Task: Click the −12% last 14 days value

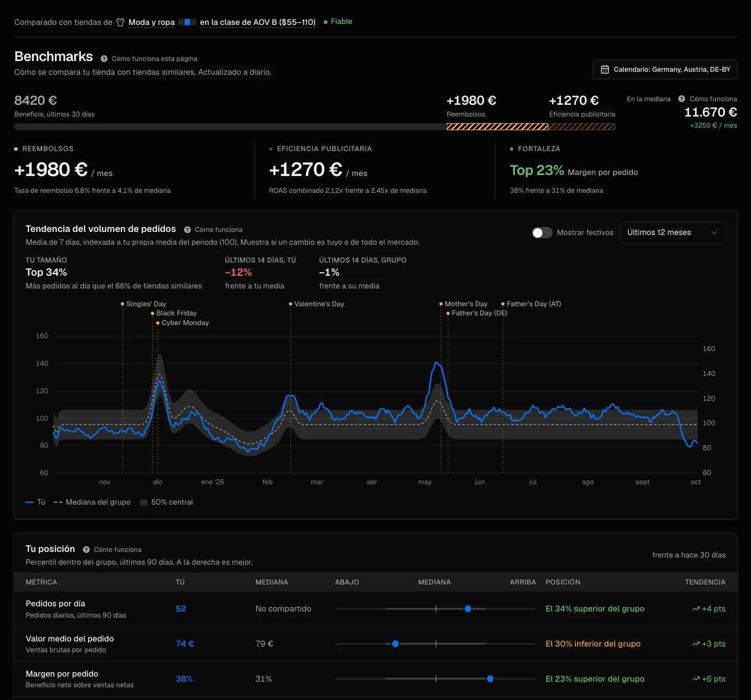Action: point(238,273)
